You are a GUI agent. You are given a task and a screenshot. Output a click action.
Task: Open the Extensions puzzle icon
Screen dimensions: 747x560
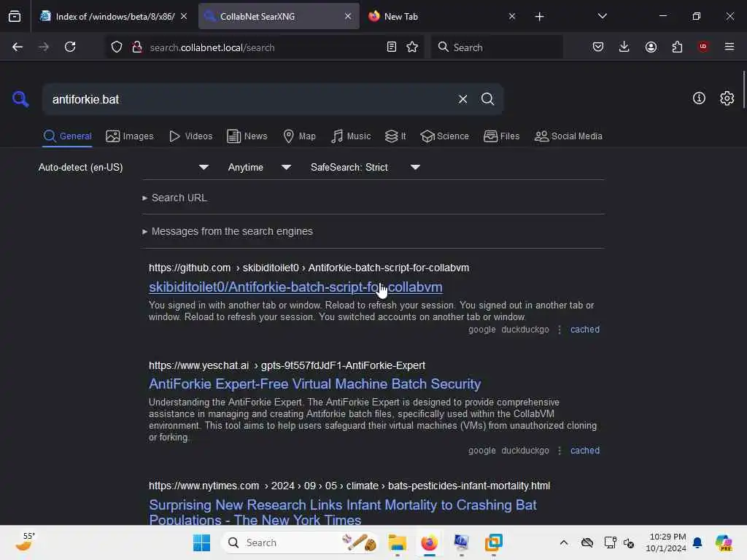point(677,47)
